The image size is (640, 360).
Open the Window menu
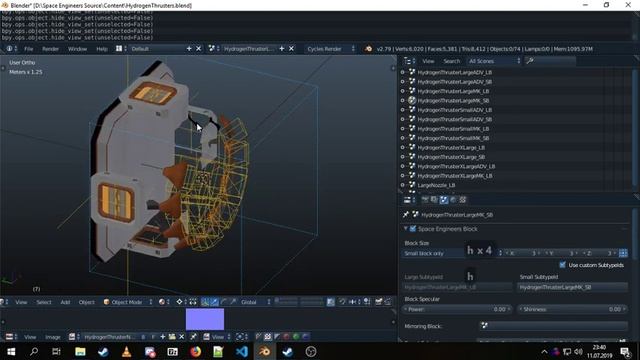[78, 49]
